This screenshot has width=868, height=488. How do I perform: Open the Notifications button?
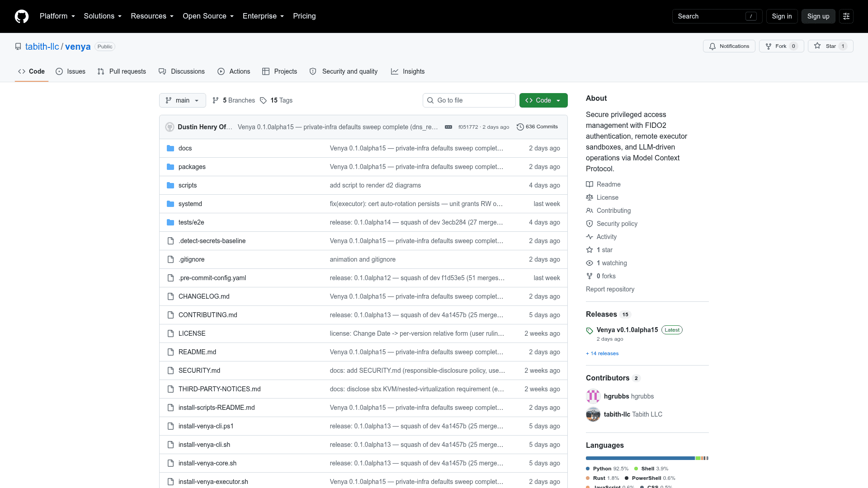(729, 46)
